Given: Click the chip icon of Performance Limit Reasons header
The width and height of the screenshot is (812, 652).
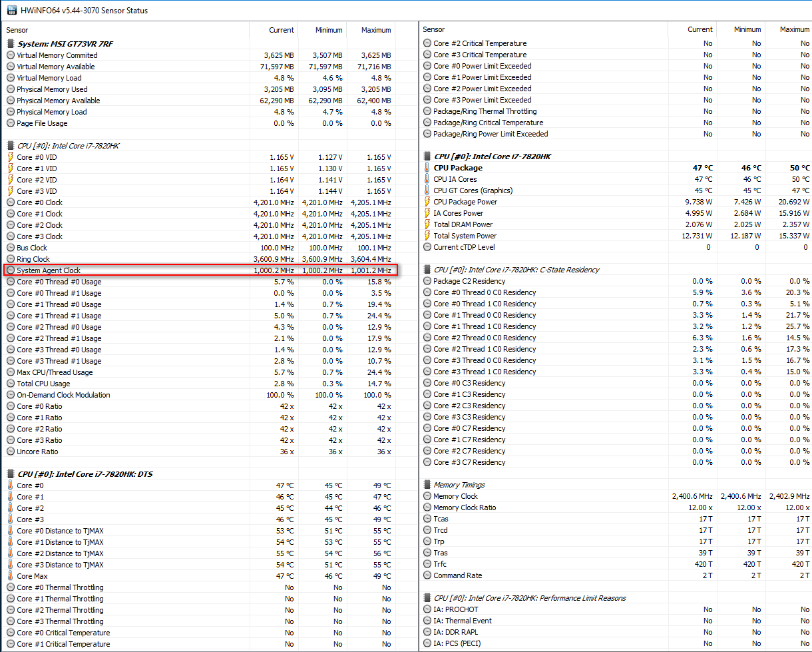Looking at the screenshot, I should 427,598.
